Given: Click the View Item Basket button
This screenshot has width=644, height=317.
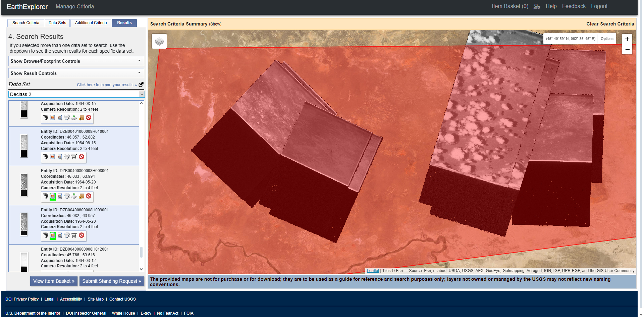Looking at the screenshot, I should 54,281.
